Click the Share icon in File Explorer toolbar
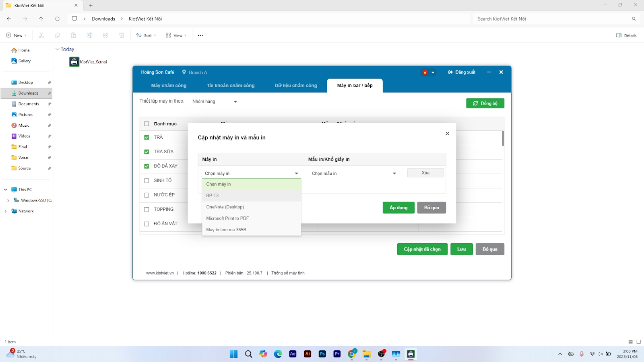Screen dimensions: 644x362 click(x=105, y=35)
